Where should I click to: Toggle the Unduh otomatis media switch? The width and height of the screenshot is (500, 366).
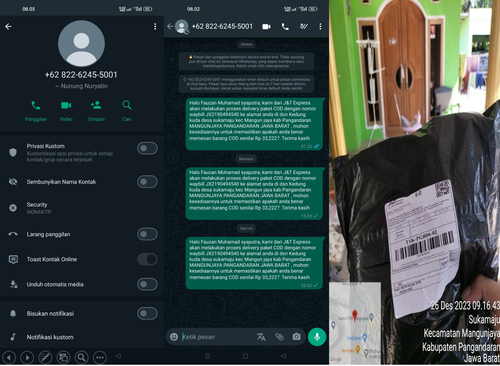pos(147,284)
